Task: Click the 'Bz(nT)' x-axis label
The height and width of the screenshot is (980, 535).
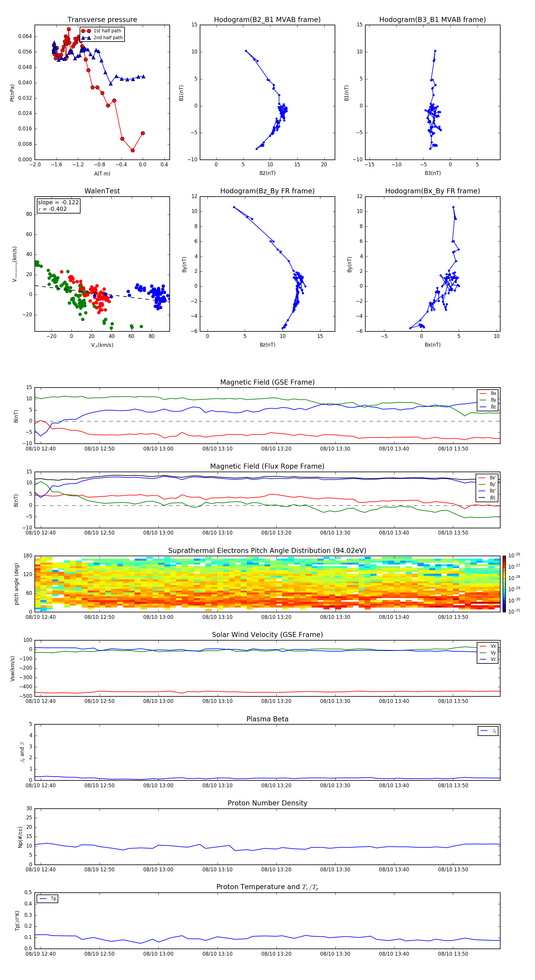Action: click(x=267, y=345)
